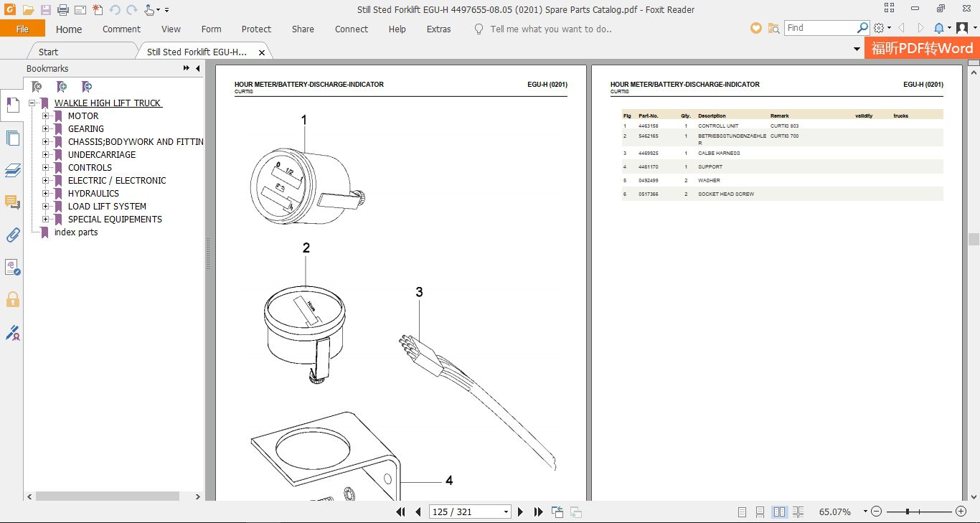This screenshot has width=980, height=523.
Task: Click the folder search icon beside Find
Action: click(x=773, y=28)
